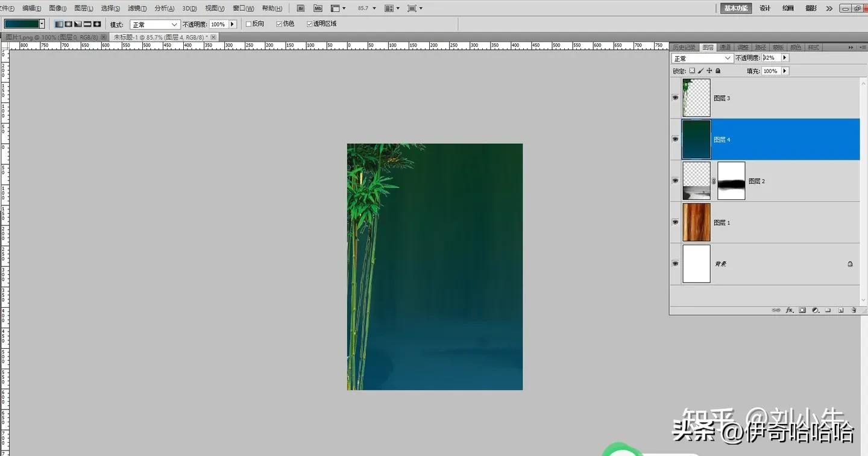
Task: Switch to the 图片1.png document tab
Action: [x=51, y=37]
